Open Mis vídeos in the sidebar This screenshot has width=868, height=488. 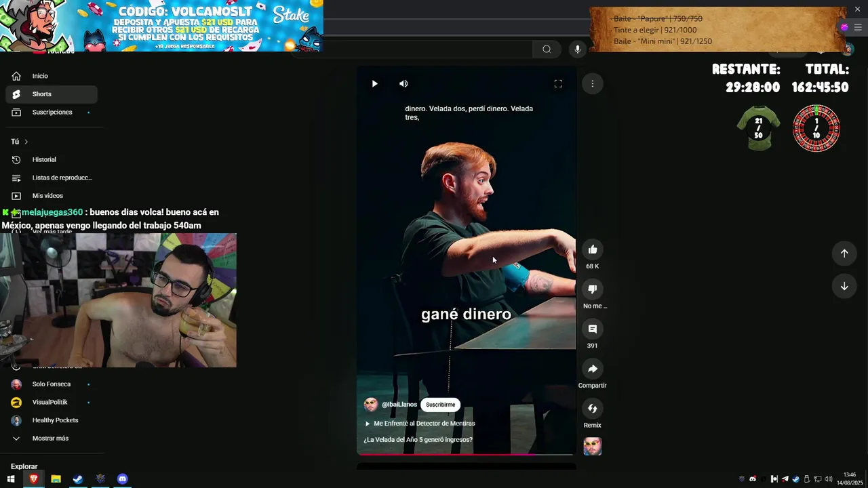click(51, 196)
